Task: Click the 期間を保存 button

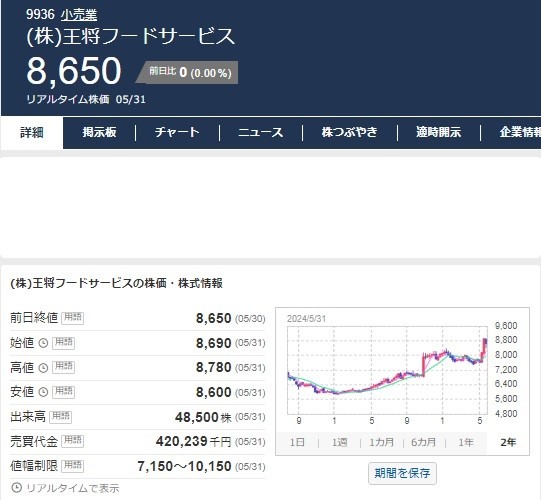Action: click(402, 473)
